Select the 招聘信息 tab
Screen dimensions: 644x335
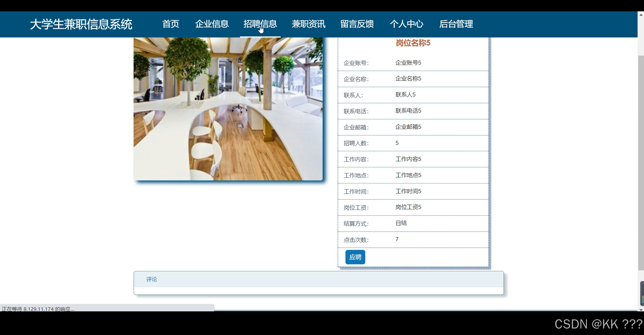[x=260, y=24]
